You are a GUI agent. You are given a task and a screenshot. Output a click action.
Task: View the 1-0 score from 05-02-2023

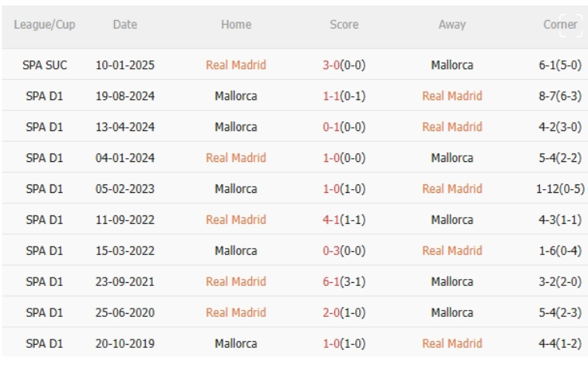344,189
